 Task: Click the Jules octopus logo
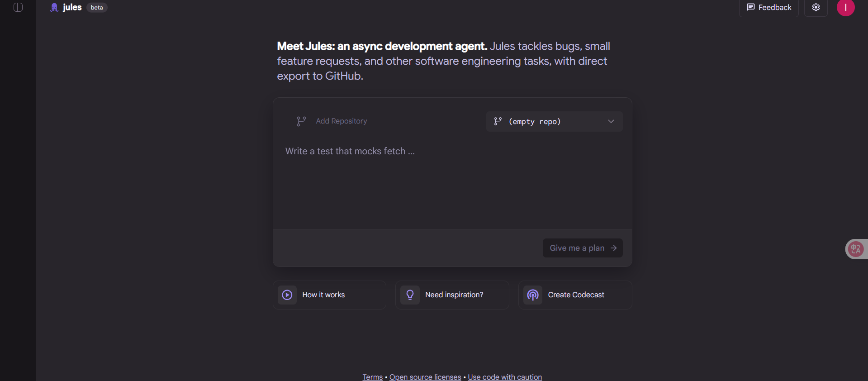[54, 7]
